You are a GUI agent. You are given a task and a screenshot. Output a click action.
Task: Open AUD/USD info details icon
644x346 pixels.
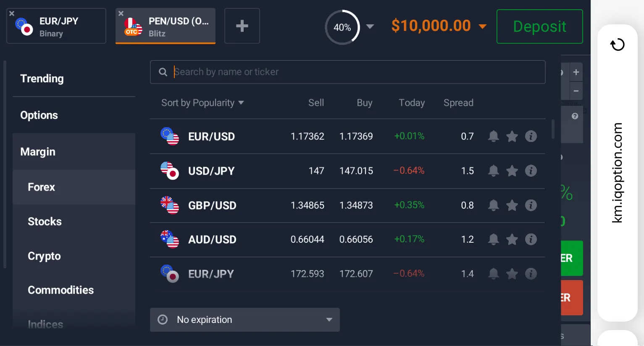tap(531, 239)
